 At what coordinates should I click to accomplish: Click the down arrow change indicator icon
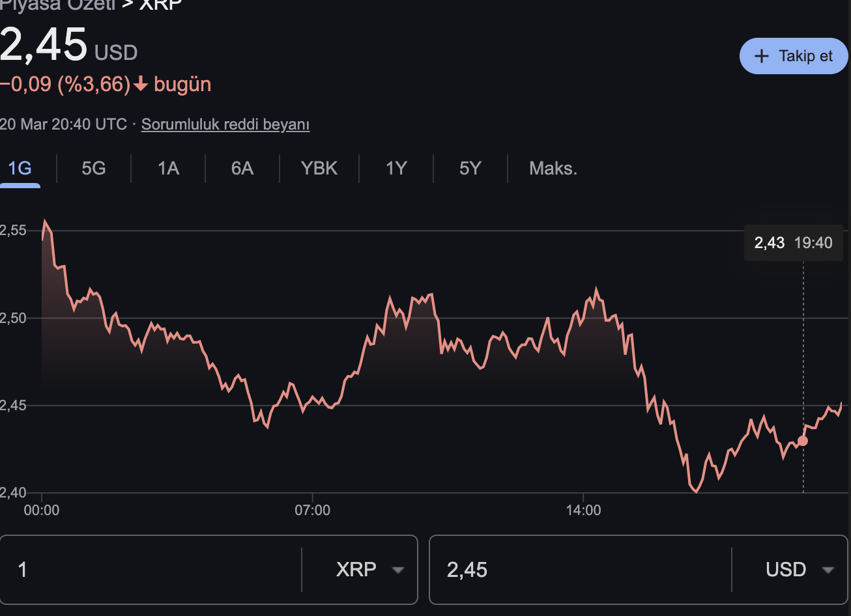click(141, 85)
